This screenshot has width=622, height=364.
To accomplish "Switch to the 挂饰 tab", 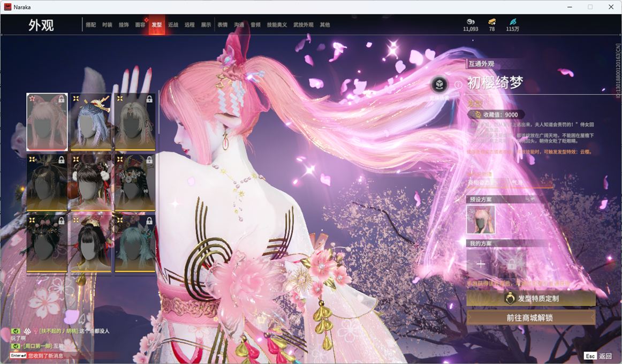I will 124,25.
